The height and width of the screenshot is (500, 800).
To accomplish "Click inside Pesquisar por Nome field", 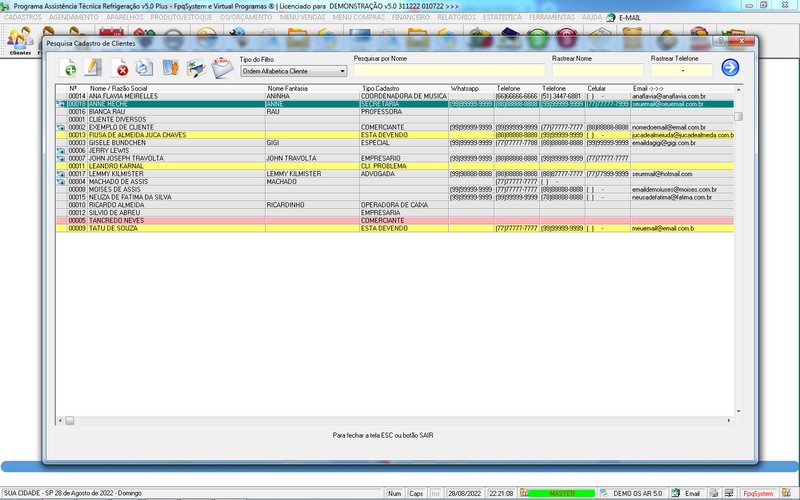I will tap(448, 71).
